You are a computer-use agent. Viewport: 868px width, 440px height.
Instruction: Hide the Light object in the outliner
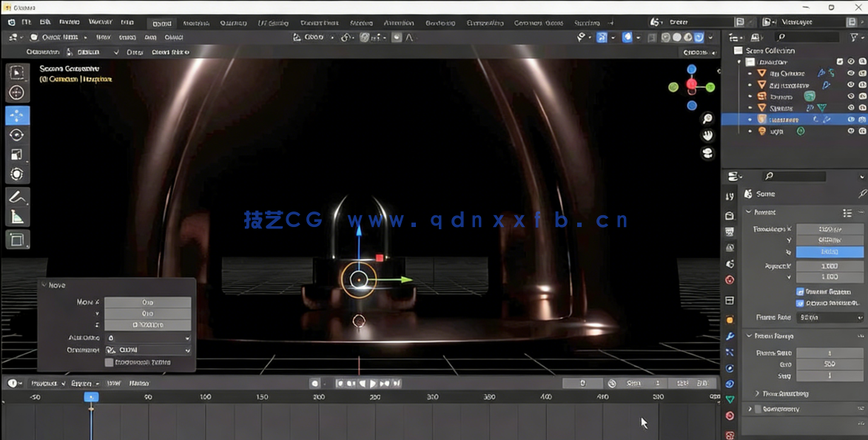[850, 131]
